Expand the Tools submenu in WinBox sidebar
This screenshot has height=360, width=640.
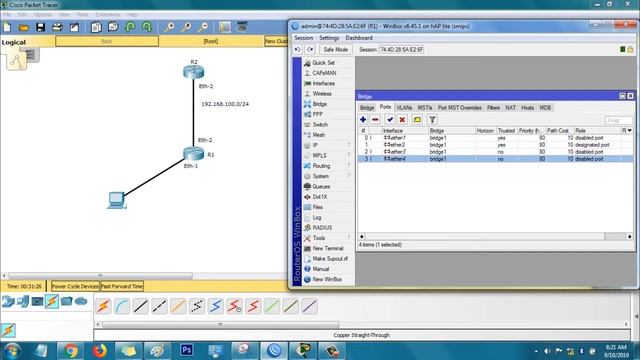(349, 238)
